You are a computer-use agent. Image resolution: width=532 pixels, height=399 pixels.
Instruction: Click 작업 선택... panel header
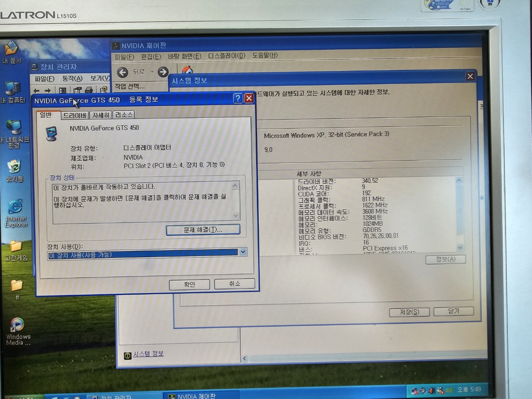click(x=130, y=86)
